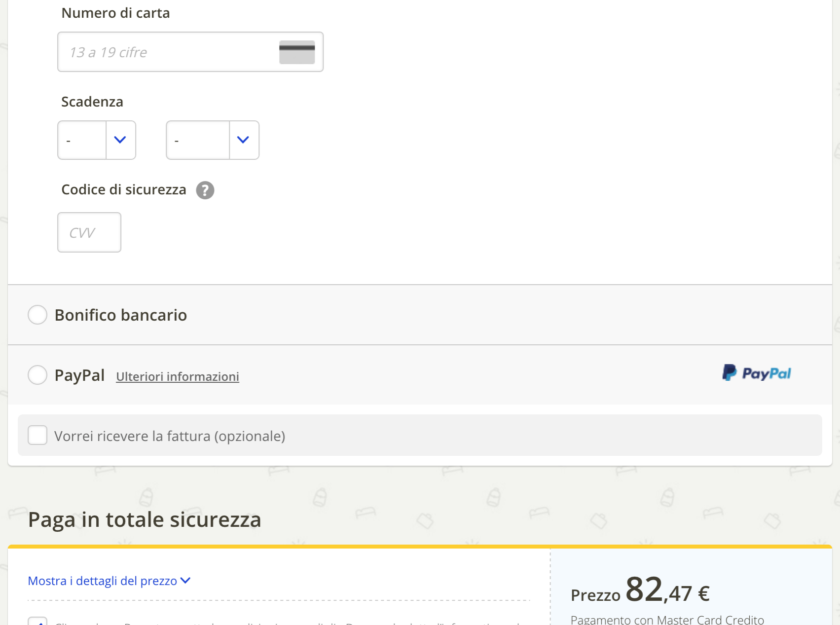Image resolution: width=840 pixels, height=625 pixels.
Task: Open the expiry month dropdown
Action: point(97,140)
